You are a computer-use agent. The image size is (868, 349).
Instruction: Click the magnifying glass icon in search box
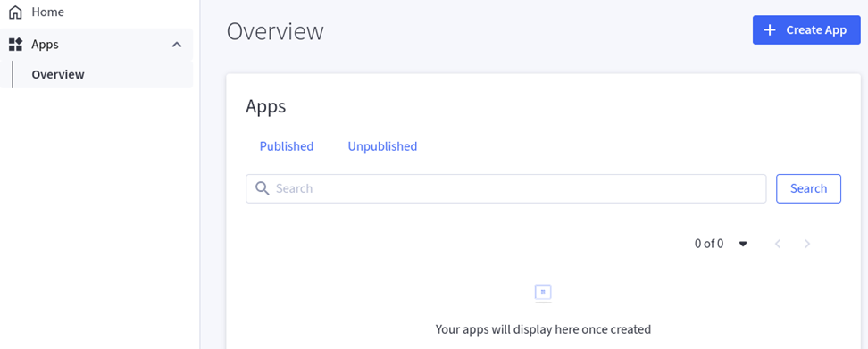point(262,188)
